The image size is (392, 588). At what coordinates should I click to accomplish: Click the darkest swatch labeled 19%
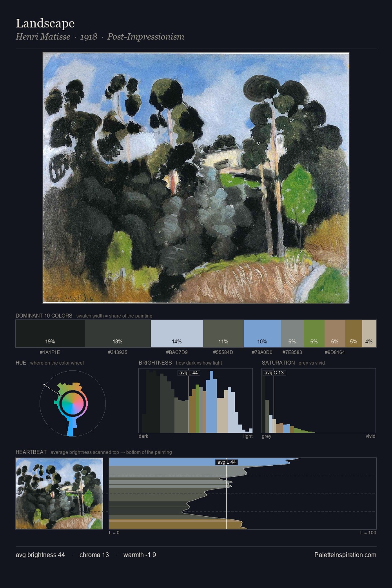point(50,334)
